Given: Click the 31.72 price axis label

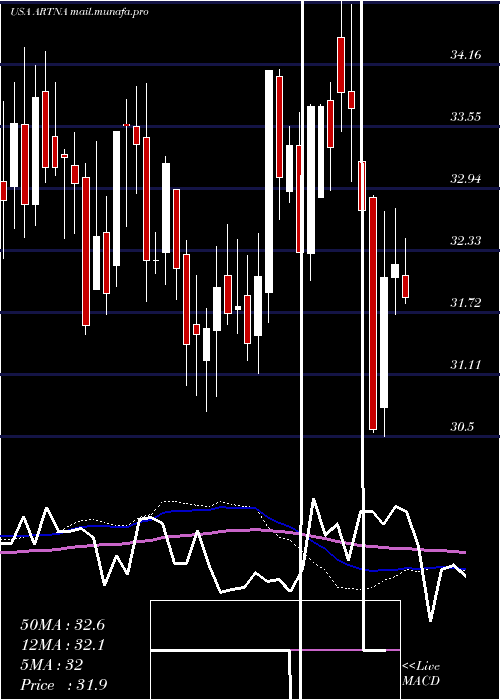Looking at the screenshot, I should coord(466,303).
